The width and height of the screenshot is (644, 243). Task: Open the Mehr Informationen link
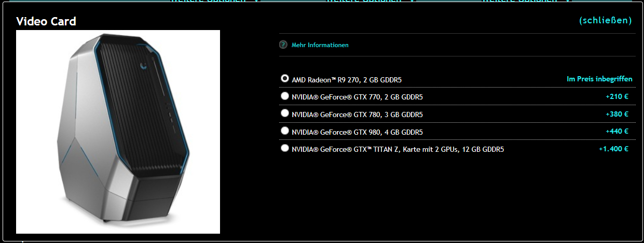[320, 45]
